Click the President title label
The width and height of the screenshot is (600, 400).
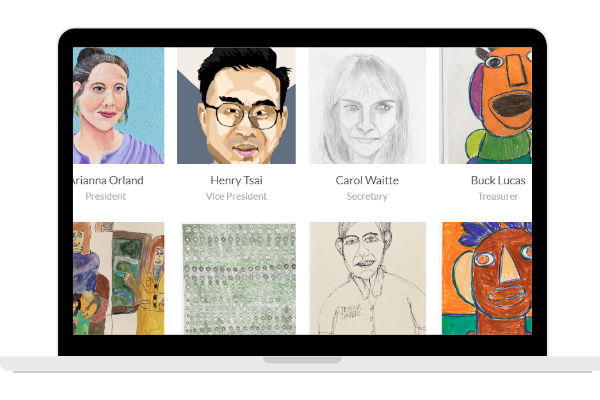coord(106,196)
